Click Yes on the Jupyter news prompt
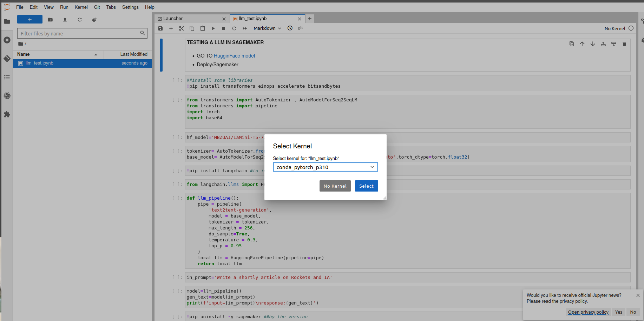The image size is (644, 321). [618, 312]
